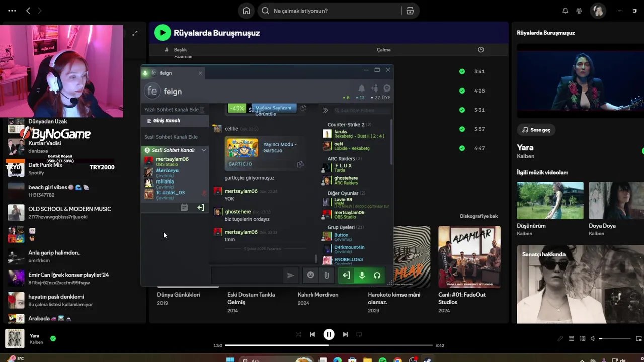Open feign group settings gear icon
644x362 pixels.
pos(387,88)
